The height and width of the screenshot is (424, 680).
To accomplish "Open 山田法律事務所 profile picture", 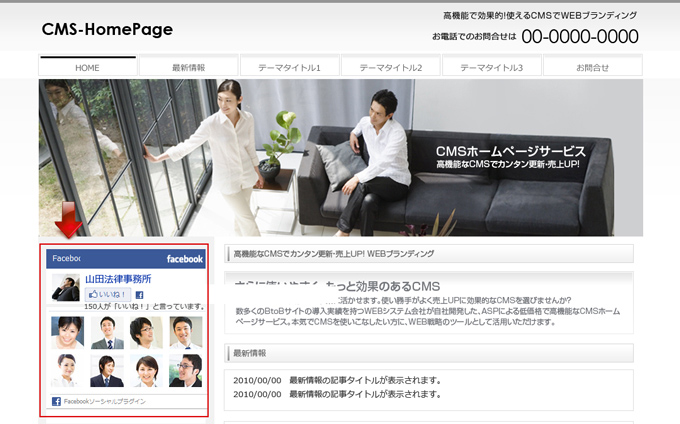I will tap(65, 288).
